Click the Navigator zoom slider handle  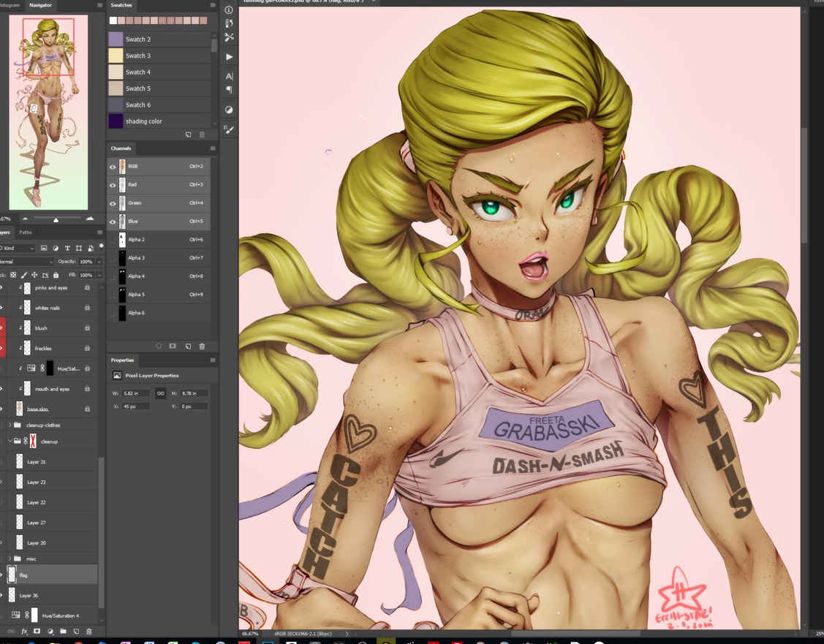coord(56,219)
